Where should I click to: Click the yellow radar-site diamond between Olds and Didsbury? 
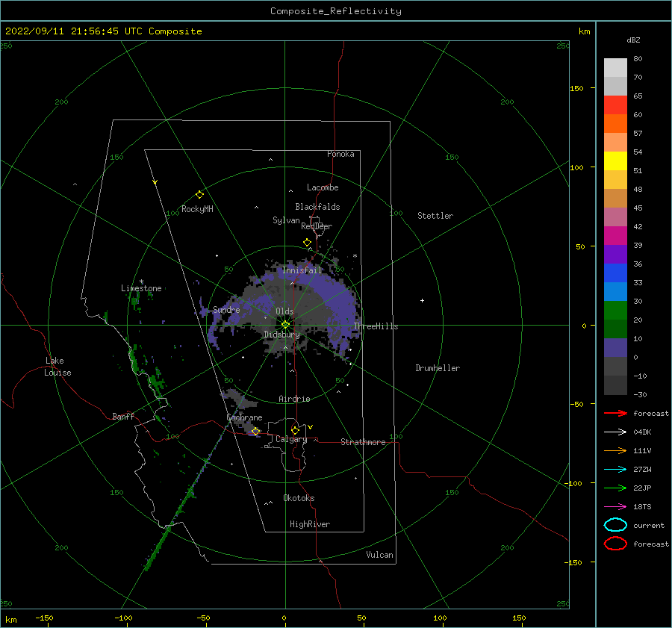point(285,325)
